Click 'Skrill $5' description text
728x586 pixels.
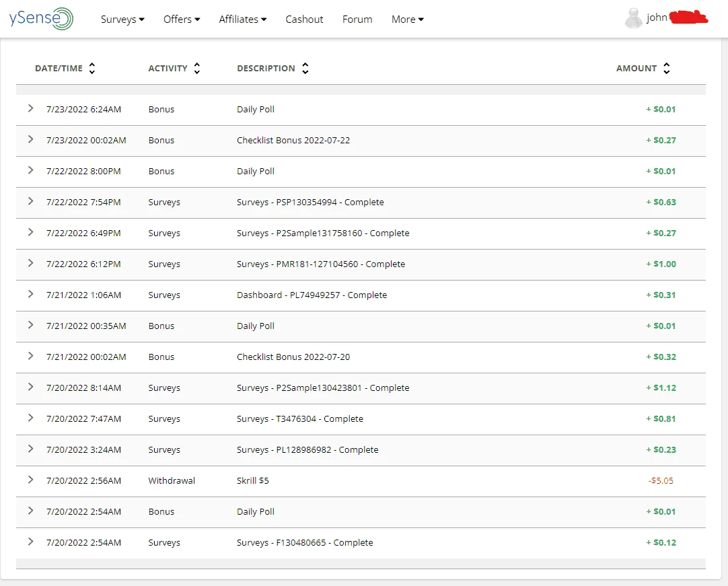click(x=252, y=480)
